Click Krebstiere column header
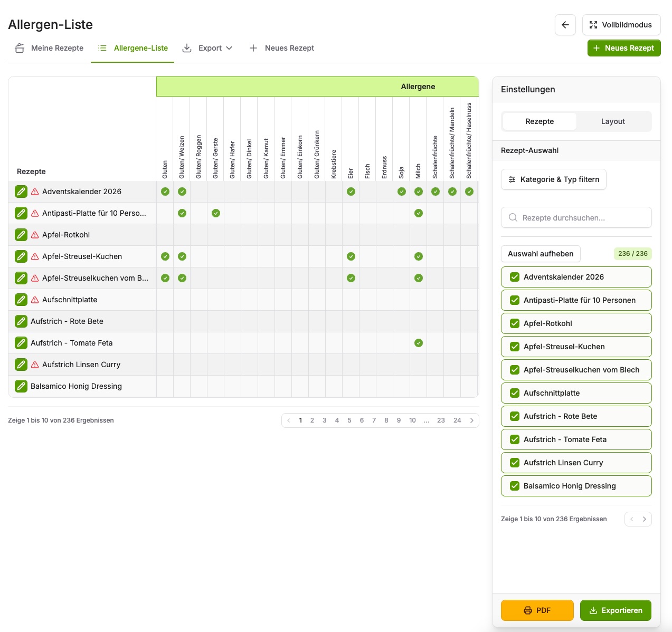Viewport: 672px width, 632px height. [x=334, y=164]
